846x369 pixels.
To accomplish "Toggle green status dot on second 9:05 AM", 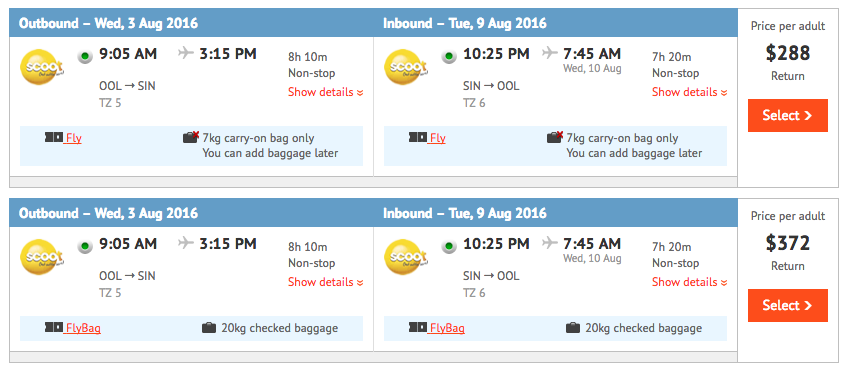I will pyautogui.click(x=85, y=245).
